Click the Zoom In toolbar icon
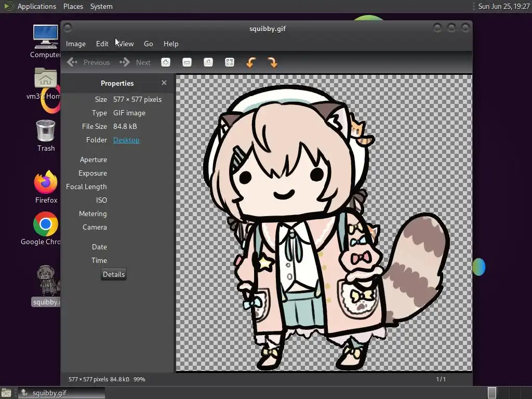532x399 pixels. [x=166, y=62]
